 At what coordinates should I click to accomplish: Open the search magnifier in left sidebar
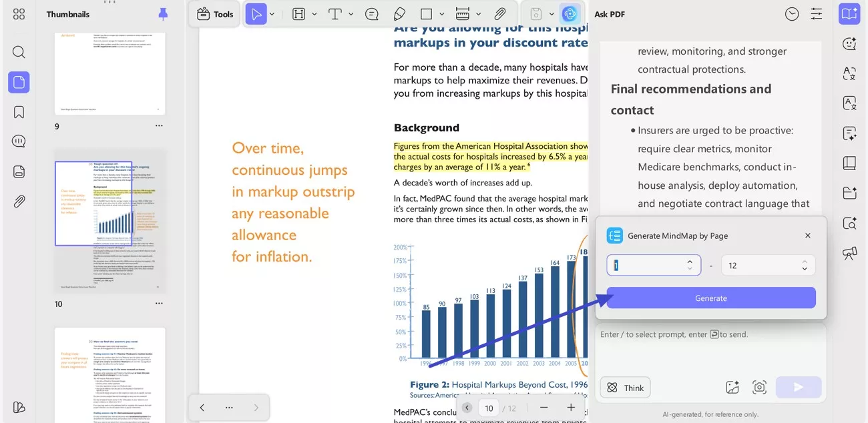pos(19,52)
